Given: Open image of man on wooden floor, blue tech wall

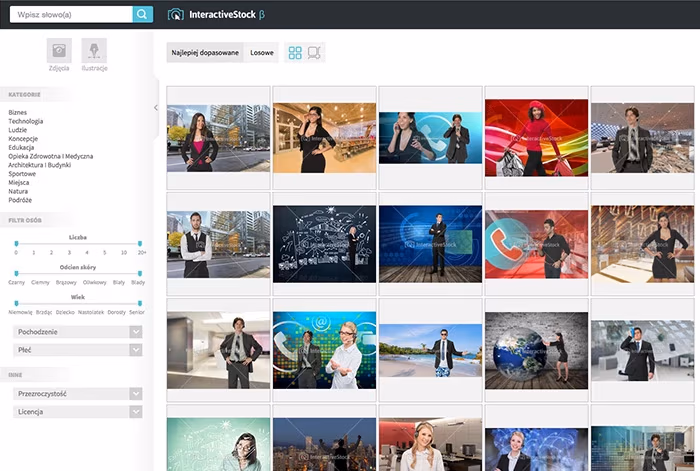Looking at the screenshot, I should [430, 244].
